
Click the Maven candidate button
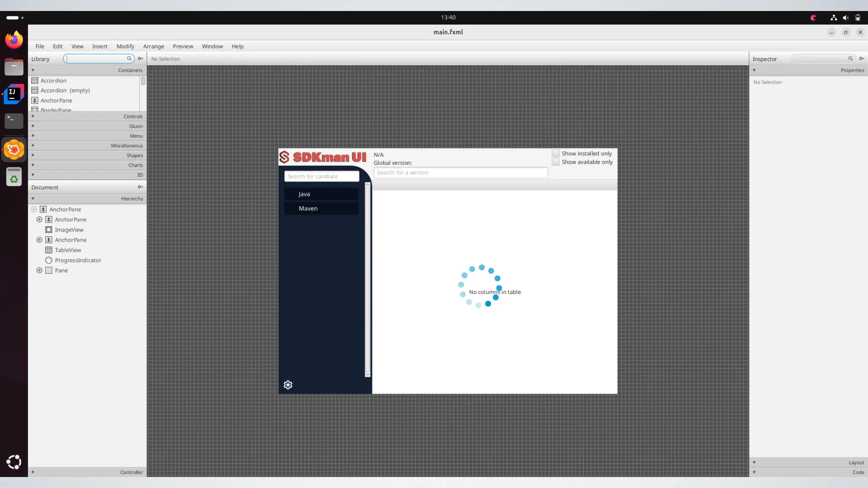(321, 208)
